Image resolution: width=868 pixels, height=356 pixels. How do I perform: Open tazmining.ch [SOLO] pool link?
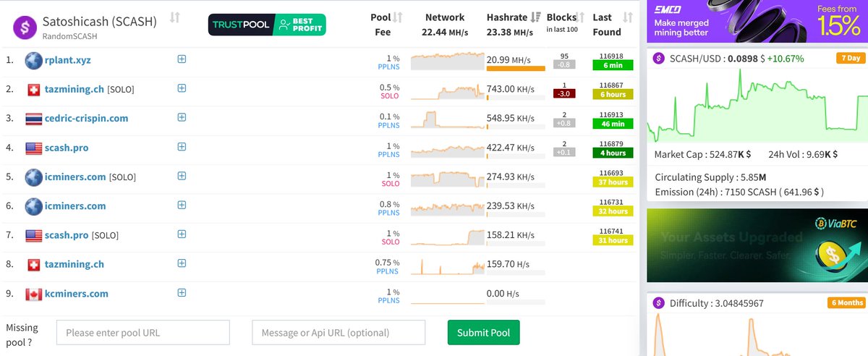point(75,89)
